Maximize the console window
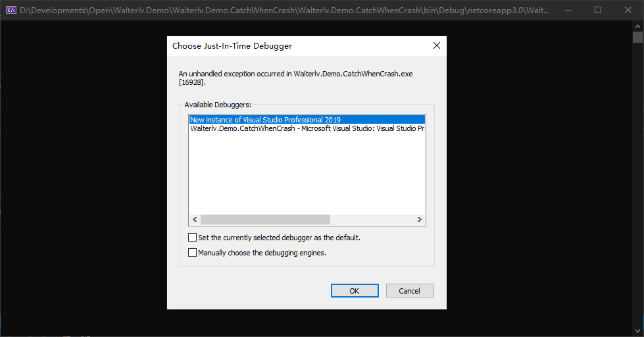The width and height of the screenshot is (644, 337). 597,11
